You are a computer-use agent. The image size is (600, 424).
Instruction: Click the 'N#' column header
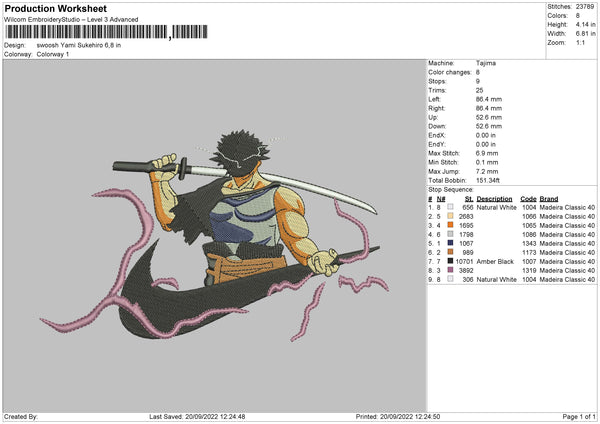point(441,199)
